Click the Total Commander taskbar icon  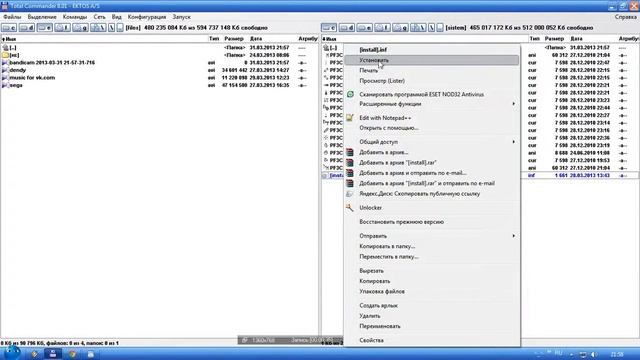(53, 354)
